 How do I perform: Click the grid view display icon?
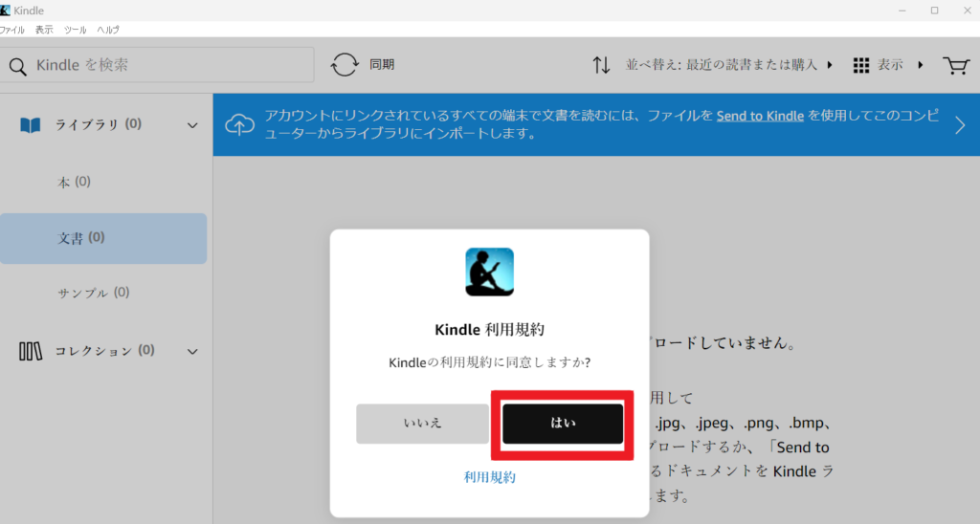point(861,65)
